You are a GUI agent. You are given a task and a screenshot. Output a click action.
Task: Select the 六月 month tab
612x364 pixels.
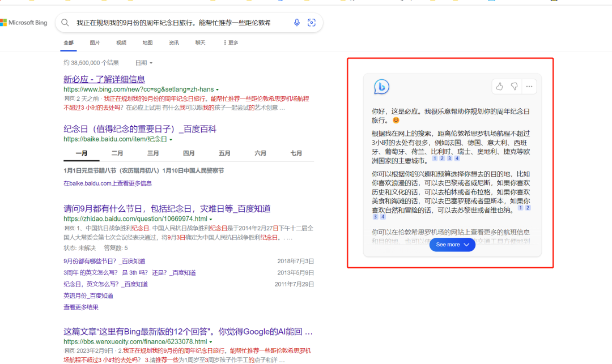pos(260,153)
